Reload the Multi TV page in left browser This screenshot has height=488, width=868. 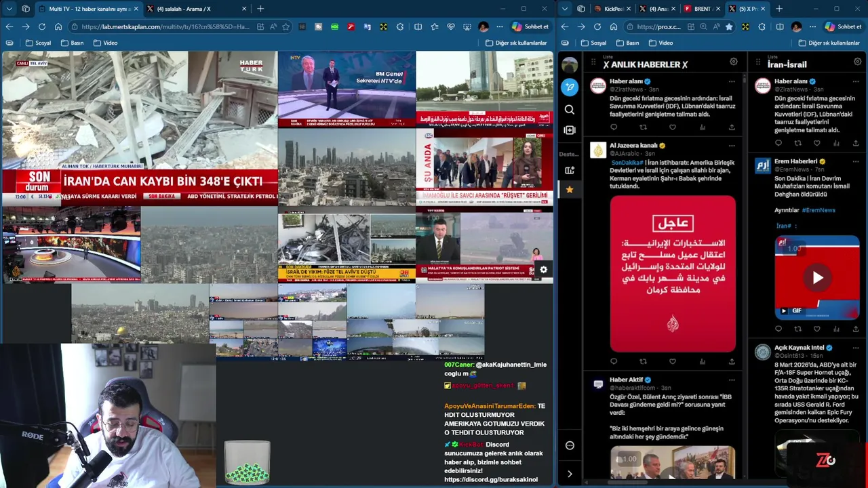tap(42, 26)
